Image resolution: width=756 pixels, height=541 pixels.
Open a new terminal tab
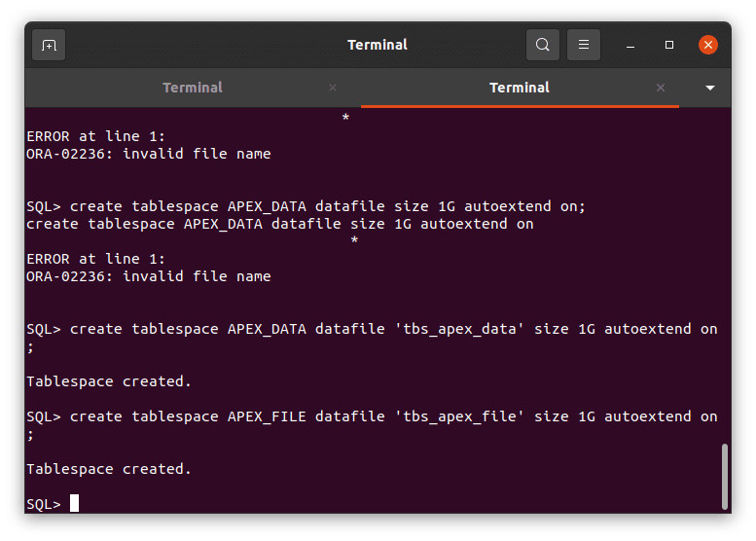click(49, 45)
